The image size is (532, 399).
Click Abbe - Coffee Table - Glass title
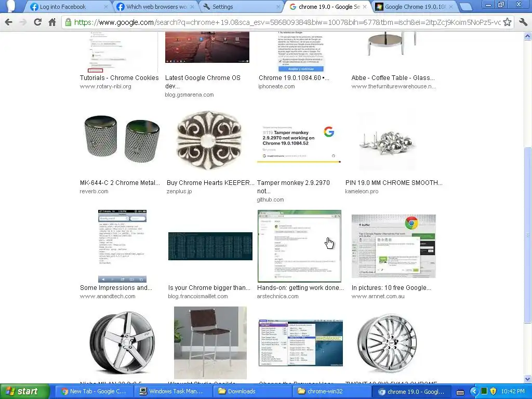pyautogui.click(x=393, y=78)
